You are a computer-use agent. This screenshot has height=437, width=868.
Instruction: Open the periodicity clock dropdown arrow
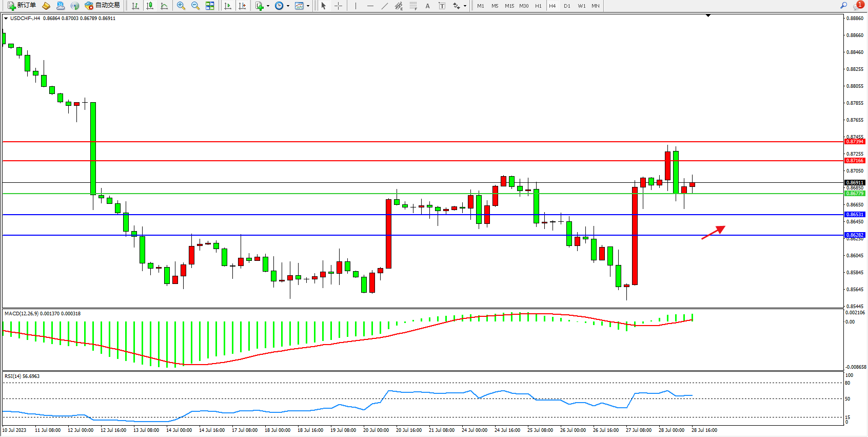coord(288,6)
